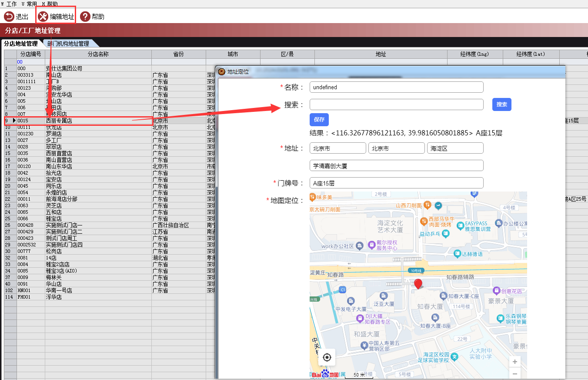Click the 创意花店 map marker icon
This screenshot has height=380, width=588.
pos(496,290)
